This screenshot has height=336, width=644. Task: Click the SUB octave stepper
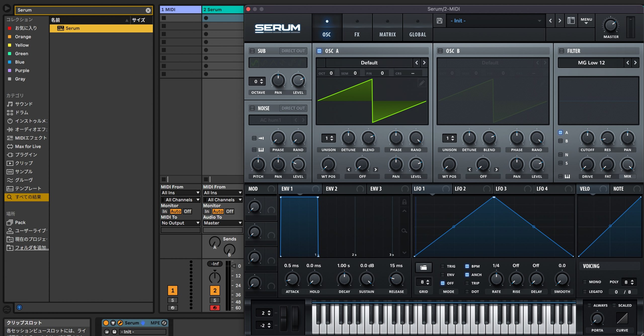tap(257, 81)
